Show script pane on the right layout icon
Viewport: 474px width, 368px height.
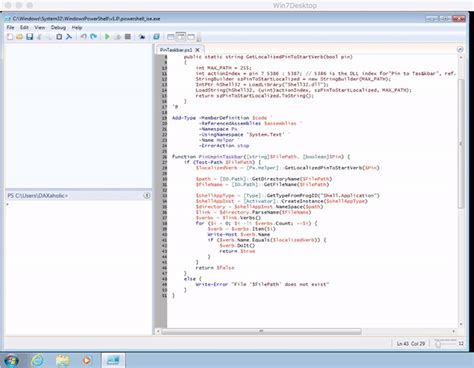pos(181,37)
